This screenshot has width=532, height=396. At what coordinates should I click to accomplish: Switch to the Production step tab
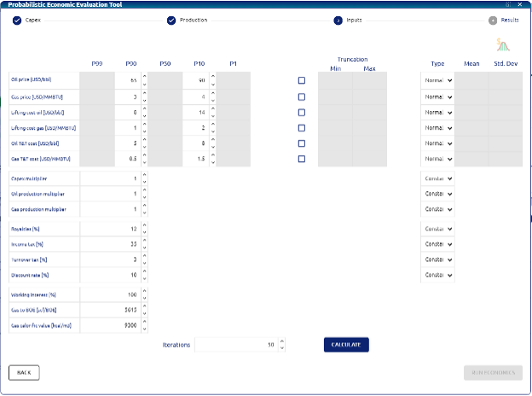tap(193, 20)
